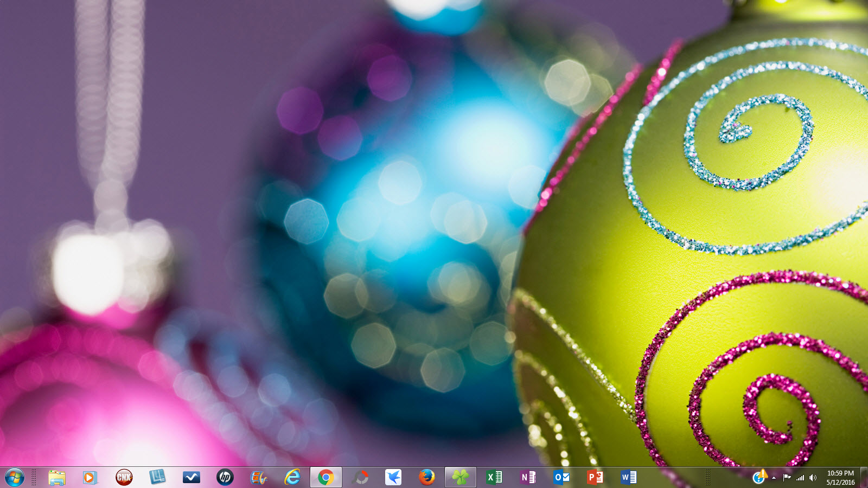Launch the HP application
868x488 pixels.
[225, 478]
